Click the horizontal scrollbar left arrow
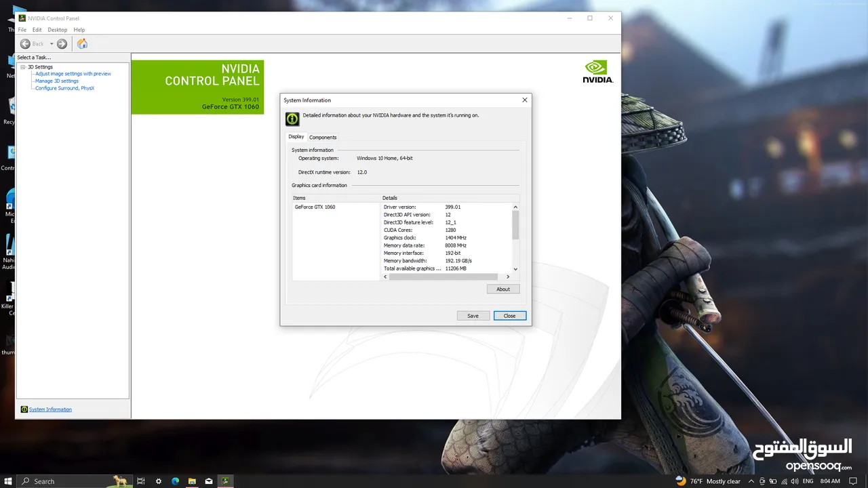 (387, 277)
